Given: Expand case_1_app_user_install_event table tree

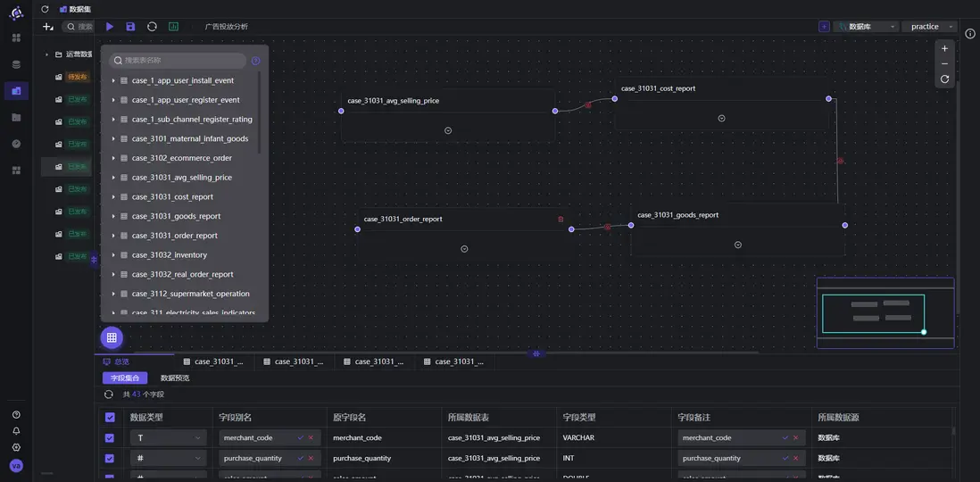Looking at the screenshot, I should tap(113, 80).
